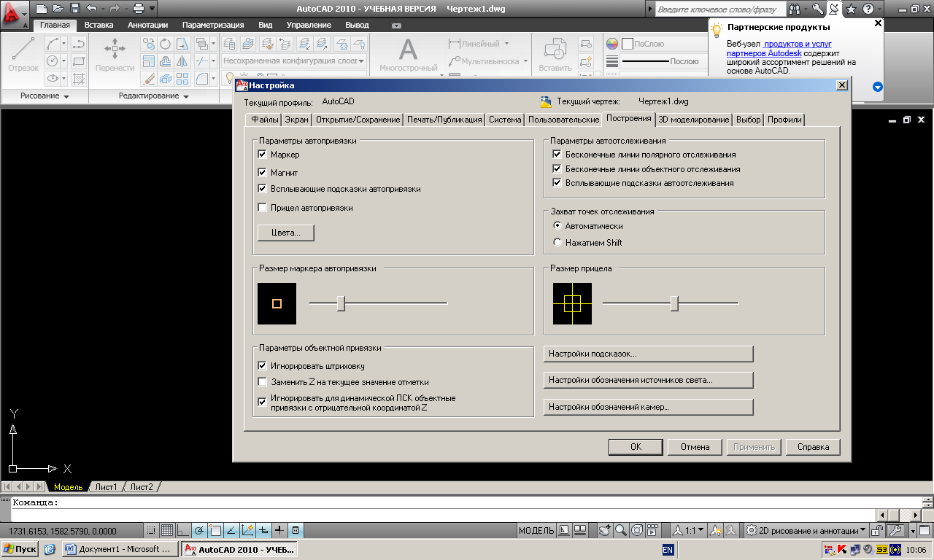Toggle Бесконечные линии полярного отслеживания checkbox

557,155
